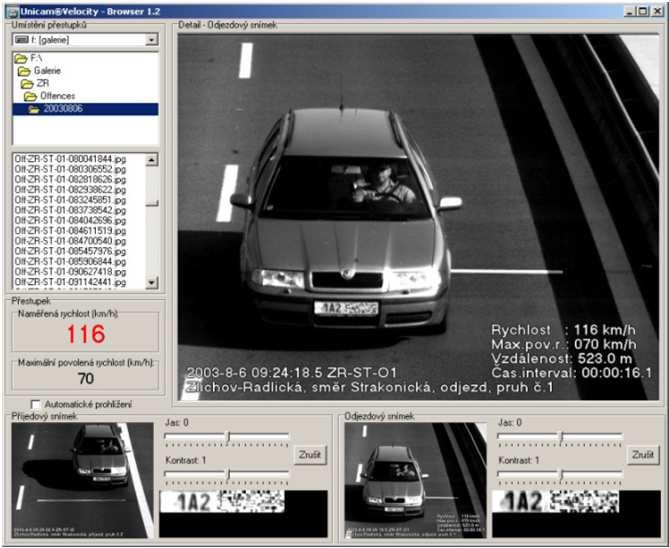Adjust Jas slider for Odjezdový snímek
The height and width of the screenshot is (548, 669).
[x=561, y=437]
